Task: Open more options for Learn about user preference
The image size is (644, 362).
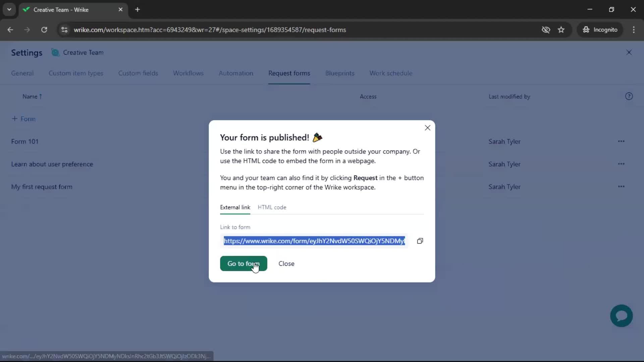Action: (621, 164)
